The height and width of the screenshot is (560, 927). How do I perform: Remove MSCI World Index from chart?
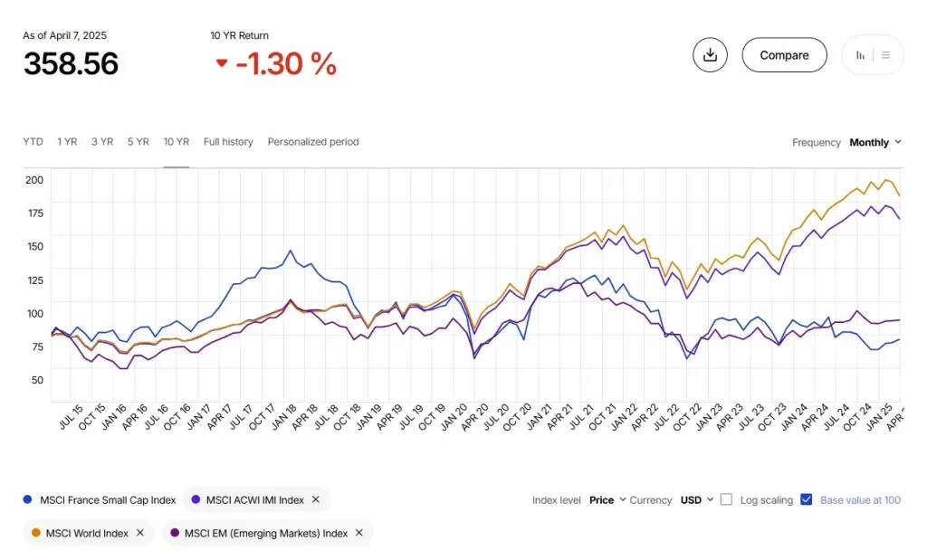(140, 533)
